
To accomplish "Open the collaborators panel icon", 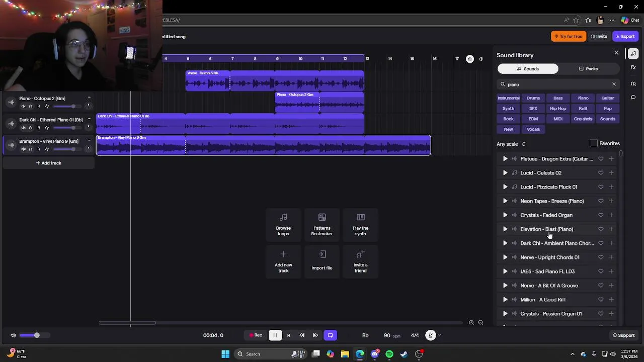I will [x=633, y=83].
